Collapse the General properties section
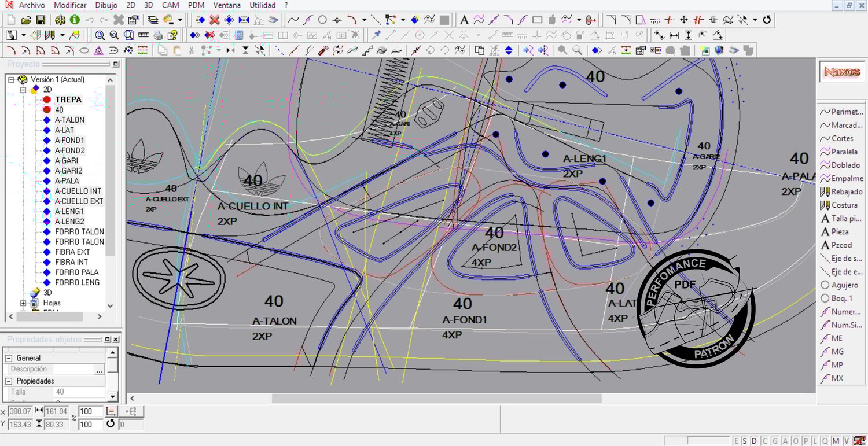Image resolution: width=868 pixels, height=446 pixels. click(9, 358)
